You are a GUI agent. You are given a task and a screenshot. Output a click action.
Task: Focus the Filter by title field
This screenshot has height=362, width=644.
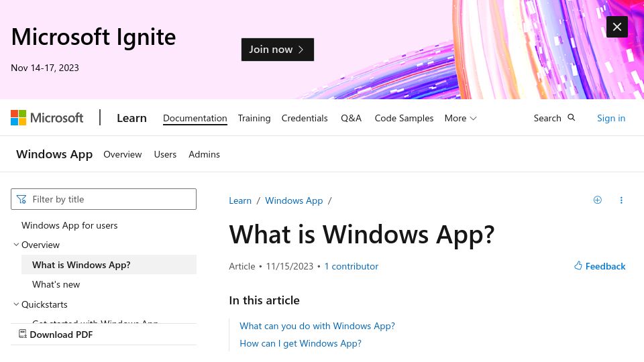point(103,199)
